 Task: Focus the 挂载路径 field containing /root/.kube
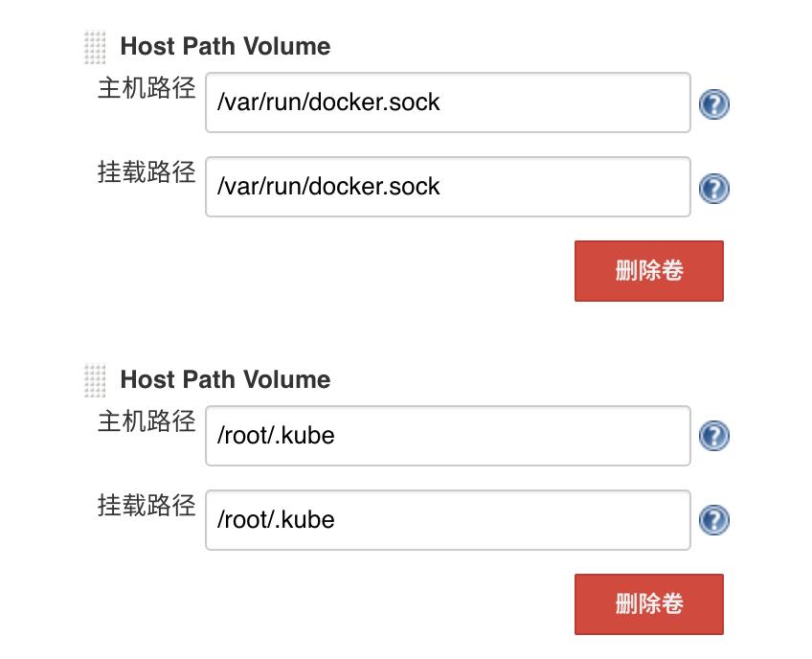pyautogui.click(x=448, y=520)
